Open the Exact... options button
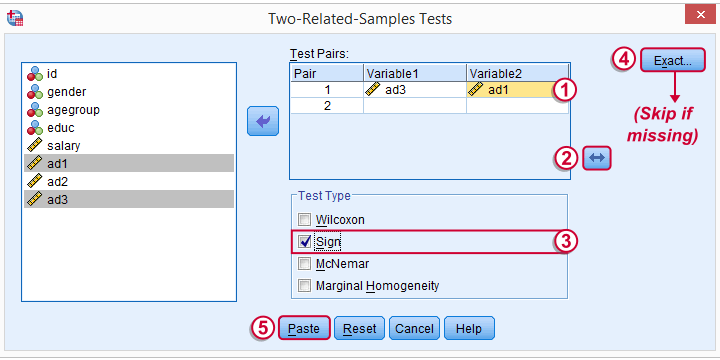720x360 pixels. coord(673,60)
